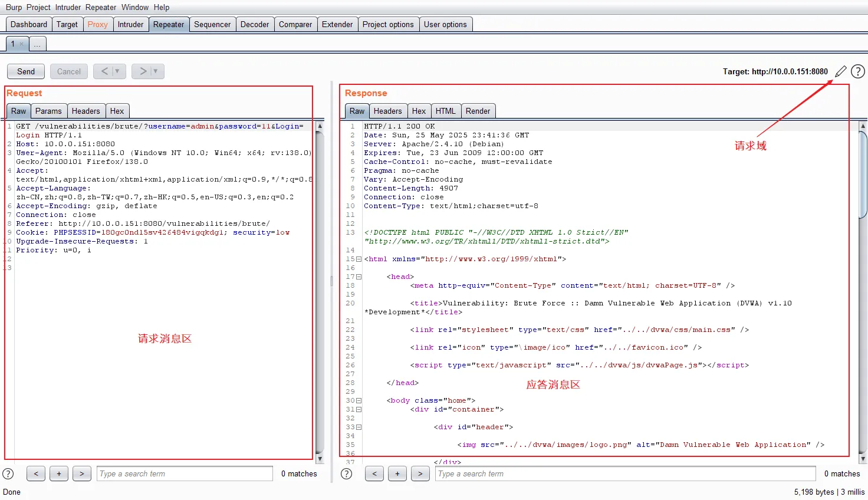Open the back history dropdown arrow
This screenshot has width=868, height=500.
point(117,71)
